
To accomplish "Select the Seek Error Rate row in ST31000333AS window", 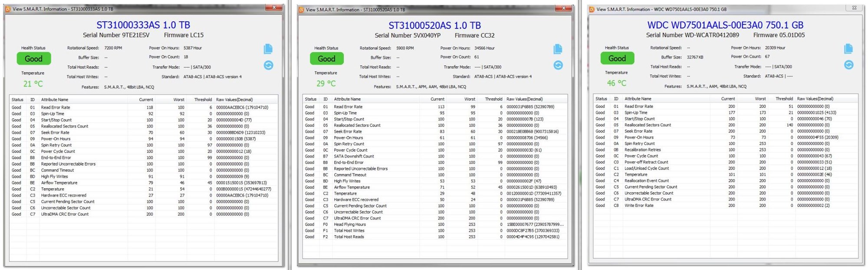I will 143,133.
